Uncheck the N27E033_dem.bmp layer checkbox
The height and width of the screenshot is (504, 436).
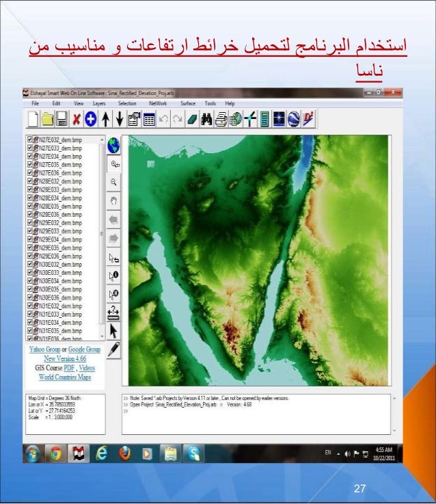tap(30, 148)
